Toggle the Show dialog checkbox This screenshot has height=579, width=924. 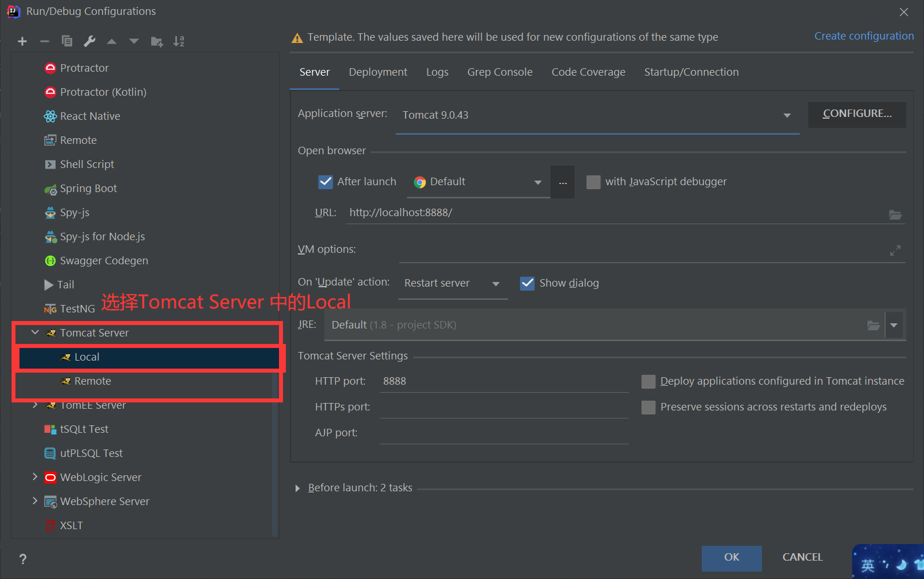(x=527, y=283)
